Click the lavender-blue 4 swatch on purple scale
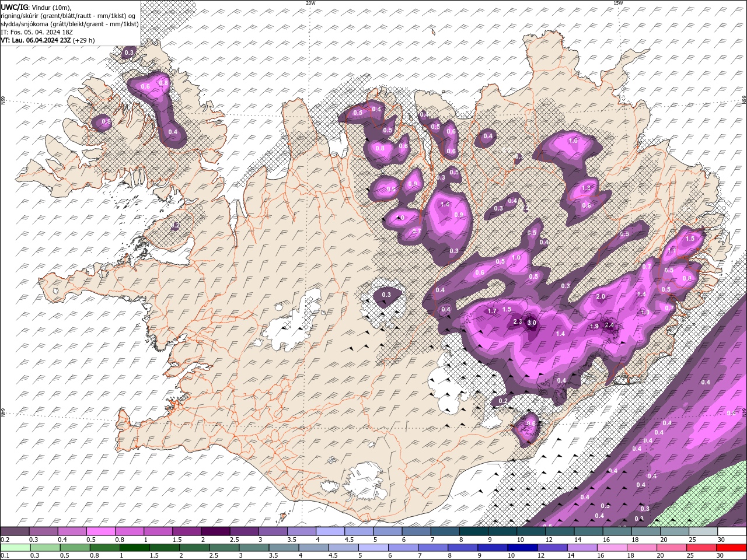Viewport: 747px width, 560px height. [330, 531]
